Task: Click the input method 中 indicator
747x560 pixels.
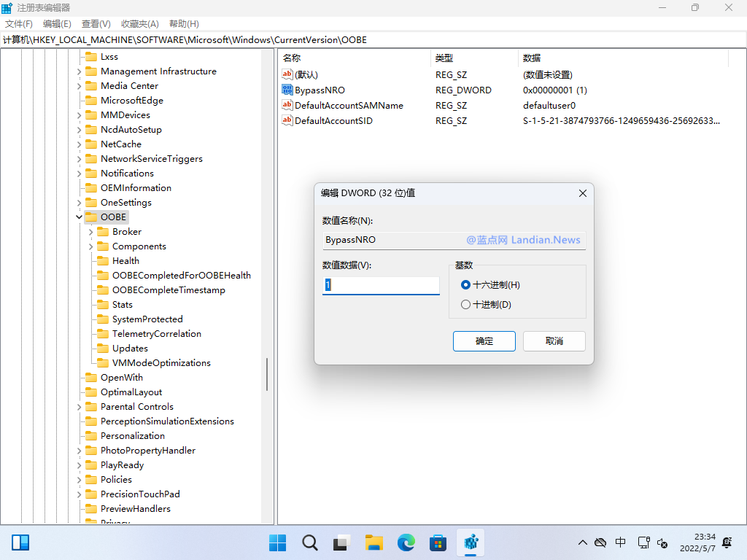Action: coord(620,542)
